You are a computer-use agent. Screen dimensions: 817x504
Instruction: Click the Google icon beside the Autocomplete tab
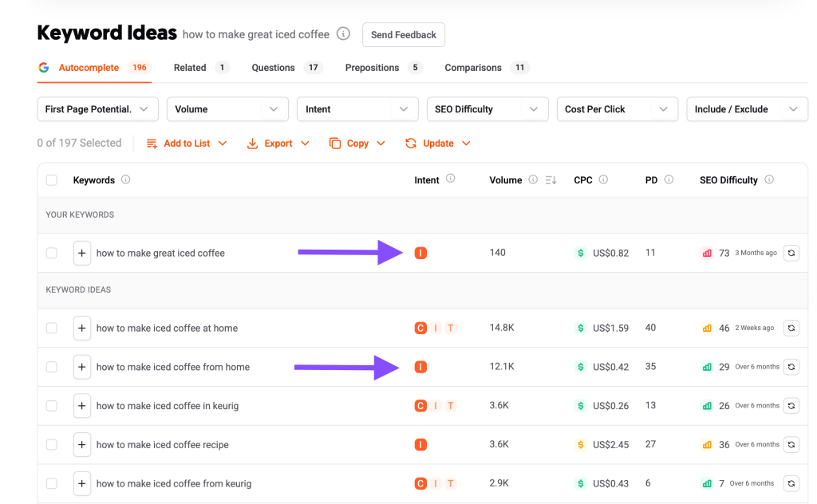click(x=43, y=68)
